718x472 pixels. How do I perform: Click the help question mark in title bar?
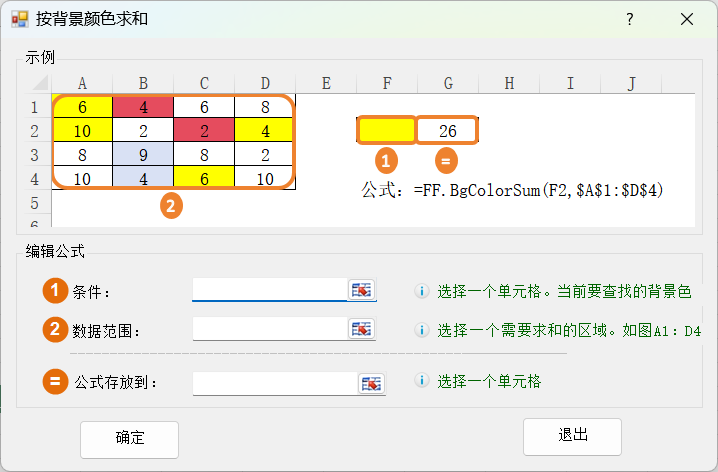point(630,19)
